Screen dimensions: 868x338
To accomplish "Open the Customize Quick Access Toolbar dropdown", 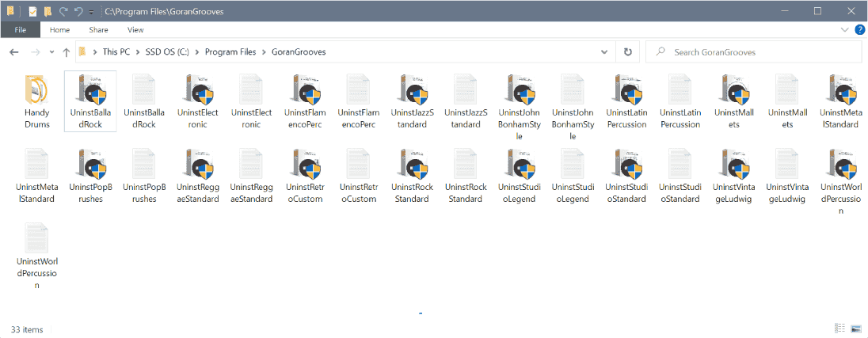I will point(91,11).
